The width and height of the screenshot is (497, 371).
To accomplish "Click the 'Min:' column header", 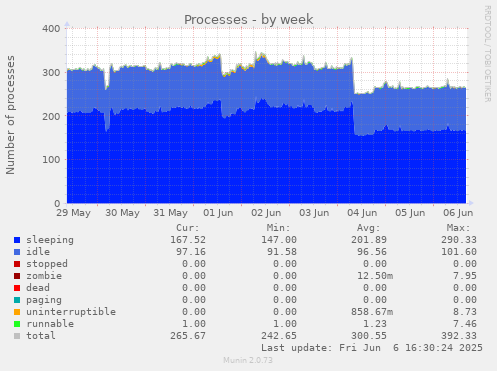I will coord(278,228).
